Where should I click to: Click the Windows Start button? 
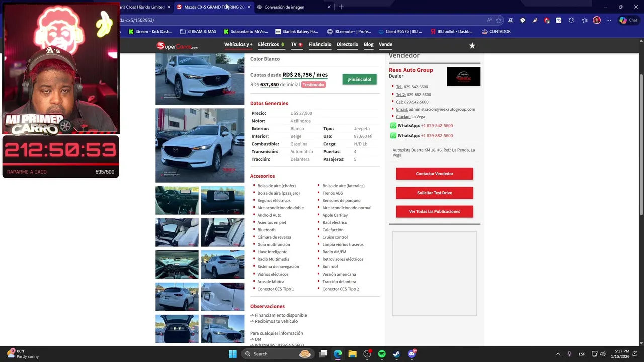[x=232, y=354]
